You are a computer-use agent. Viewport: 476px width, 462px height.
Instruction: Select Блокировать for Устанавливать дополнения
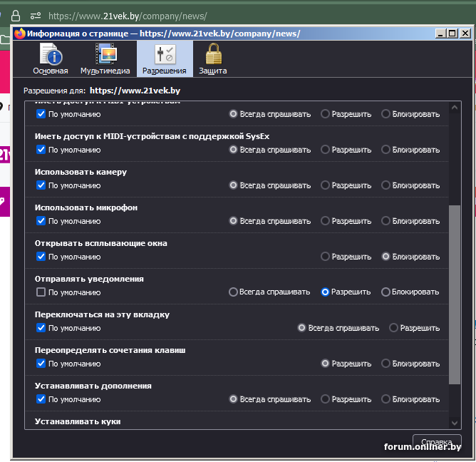tap(386, 399)
